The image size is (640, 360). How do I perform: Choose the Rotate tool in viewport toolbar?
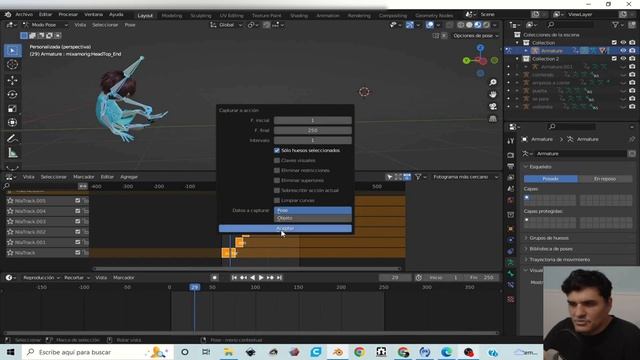pyautogui.click(x=12, y=94)
